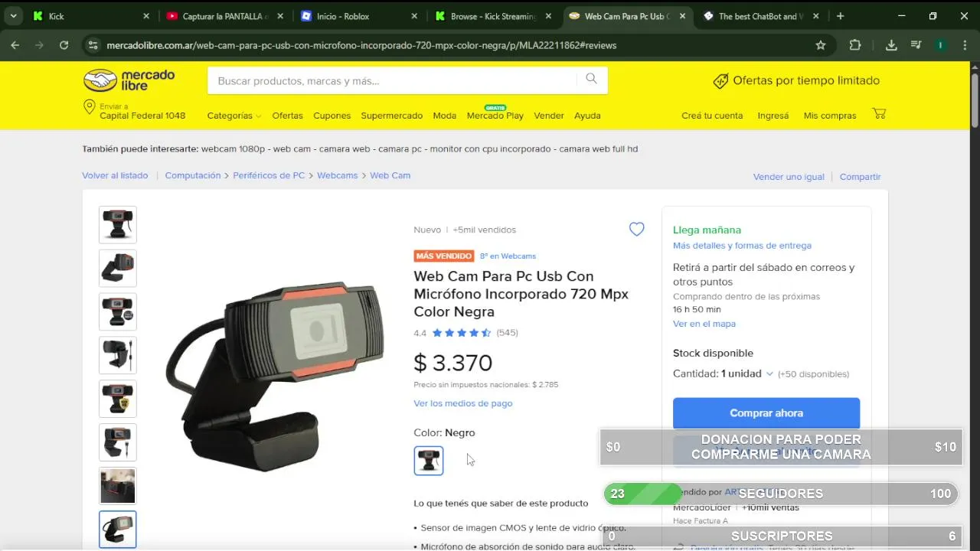Image resolution: width=980 pixels, height=551 pixels.
Task: Reload the page
Action: click(x=64, y=45)
